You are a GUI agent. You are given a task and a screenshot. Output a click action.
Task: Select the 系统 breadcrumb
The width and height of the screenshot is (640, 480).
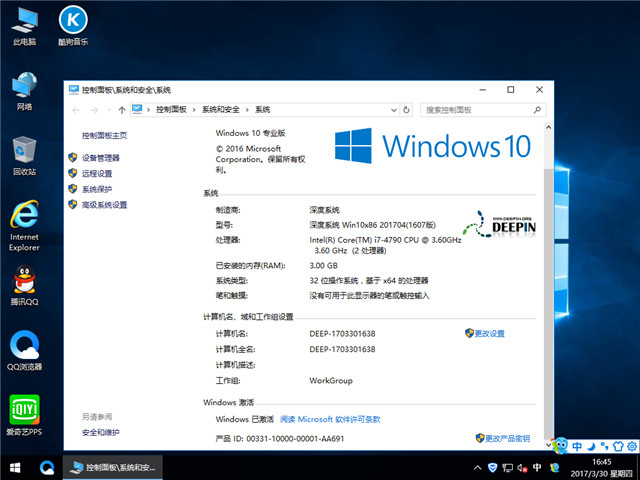262,109
